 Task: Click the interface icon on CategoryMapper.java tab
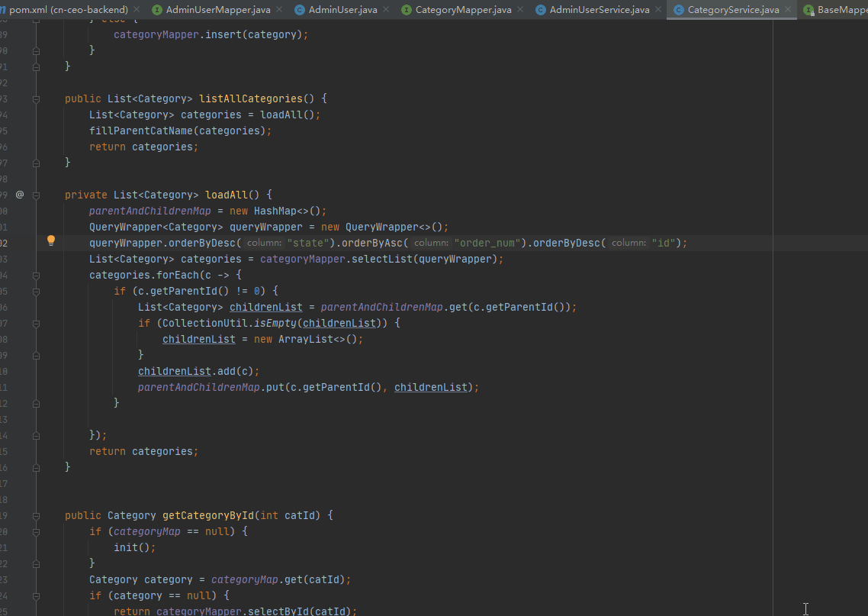407,9
